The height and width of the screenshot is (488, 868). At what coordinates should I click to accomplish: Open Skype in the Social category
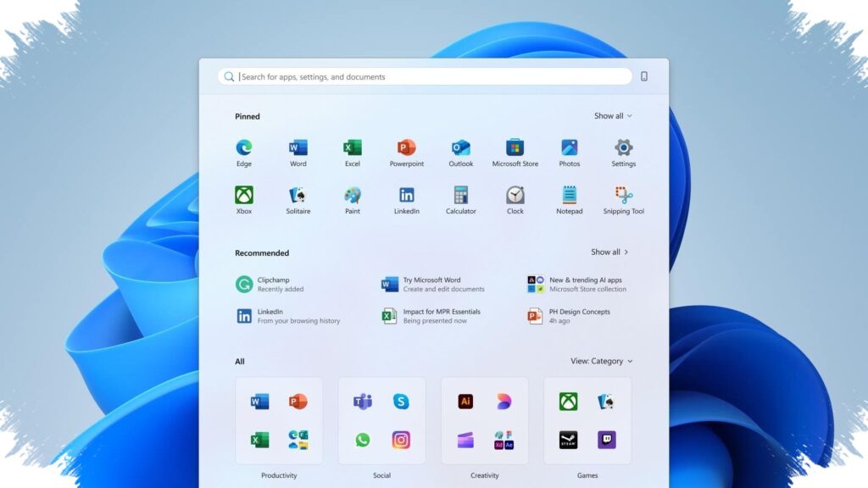pos(401,401)
